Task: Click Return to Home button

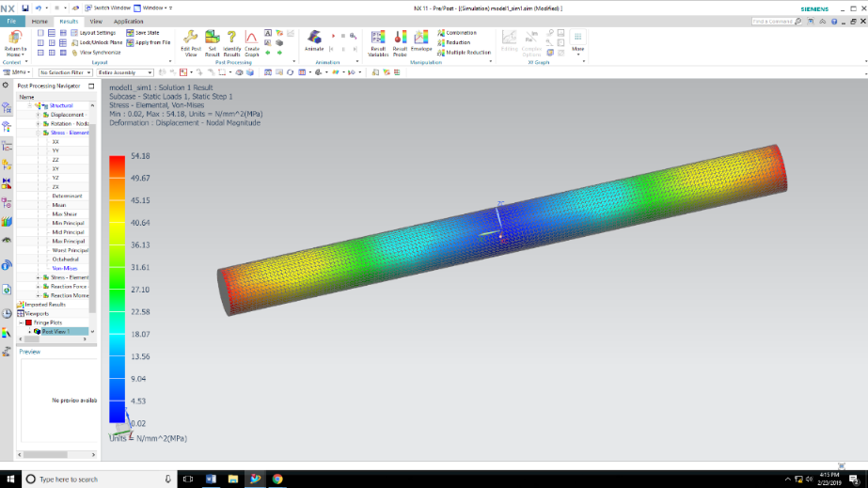Action: (x=15, y=43)
